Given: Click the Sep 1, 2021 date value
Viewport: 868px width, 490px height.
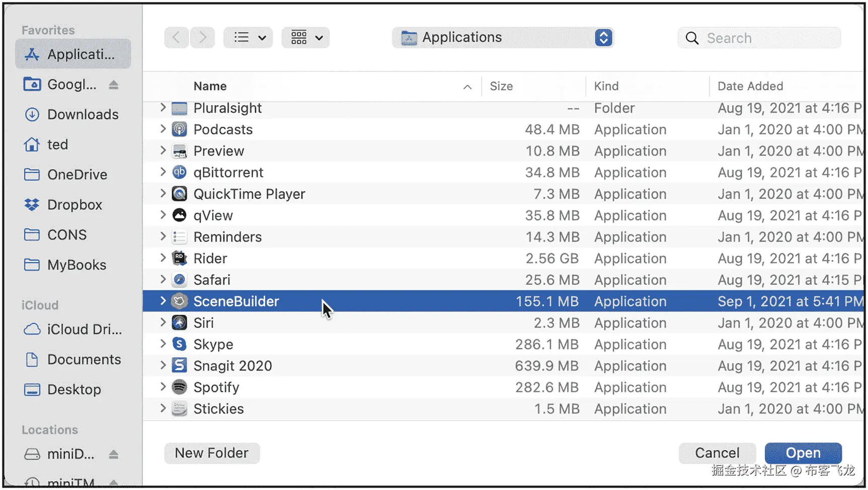Looking at the screenshot, I should pyautogui.click(x=790, y=301).
